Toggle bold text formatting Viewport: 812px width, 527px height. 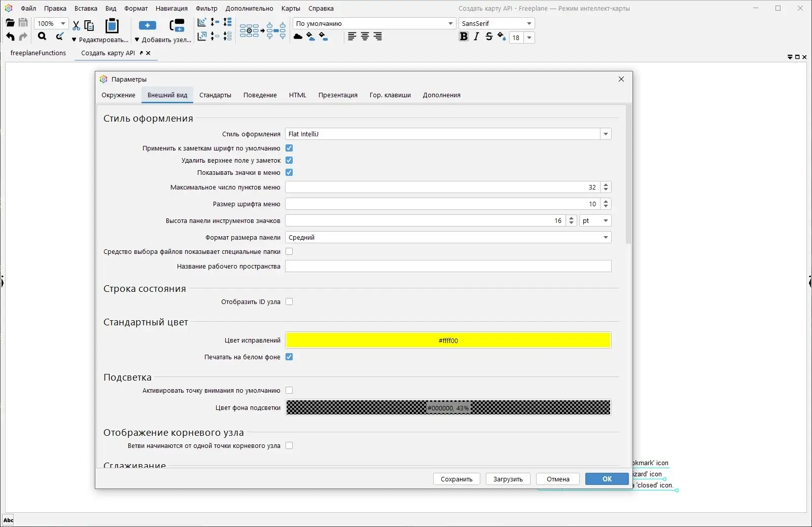464,36
